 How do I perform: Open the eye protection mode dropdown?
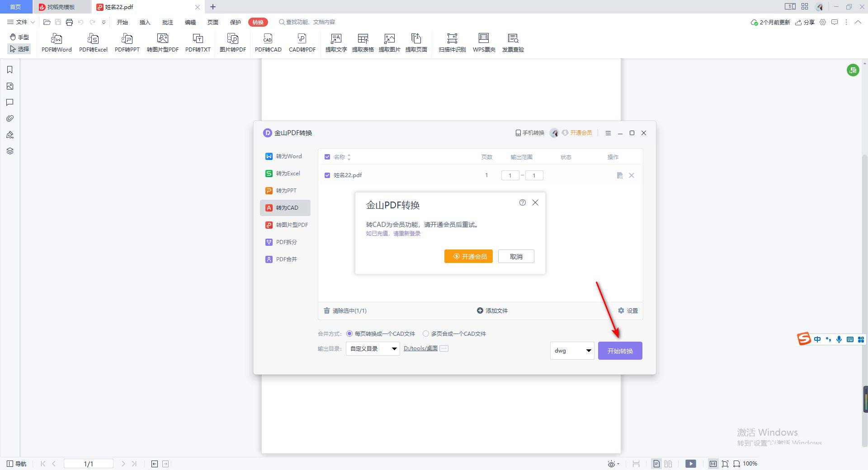point(613,464)
